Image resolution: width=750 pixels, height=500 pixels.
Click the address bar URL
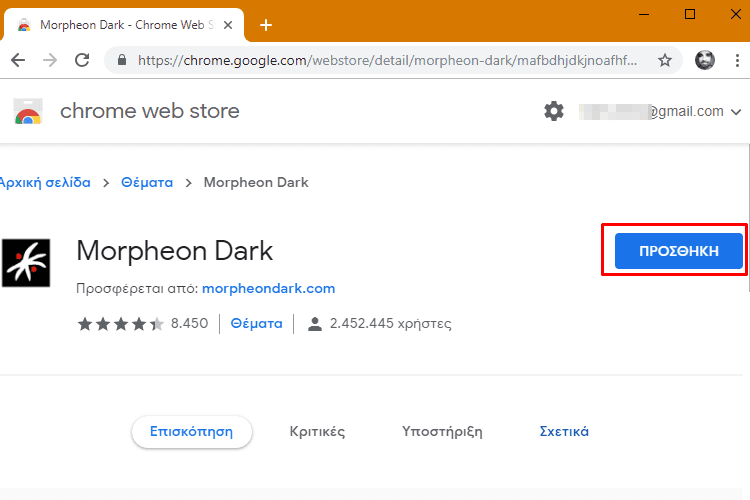[387, 60]
